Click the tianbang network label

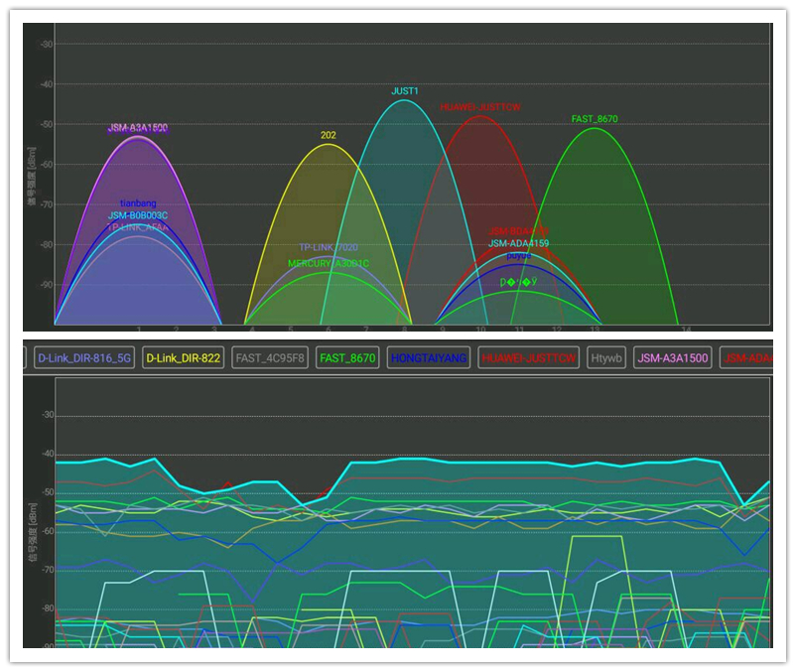pyautogui.click(x=138, y=203)
